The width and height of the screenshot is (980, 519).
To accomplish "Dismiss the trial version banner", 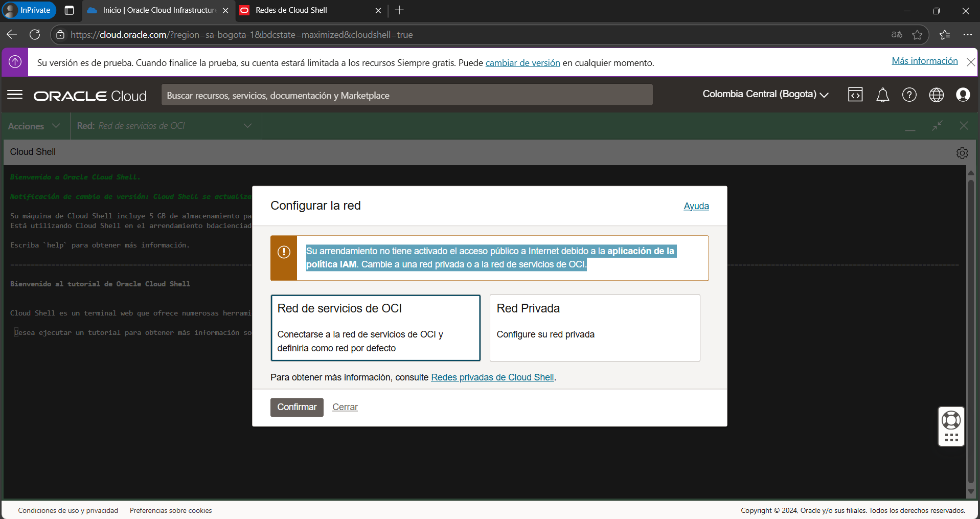I will coord(971,62).
